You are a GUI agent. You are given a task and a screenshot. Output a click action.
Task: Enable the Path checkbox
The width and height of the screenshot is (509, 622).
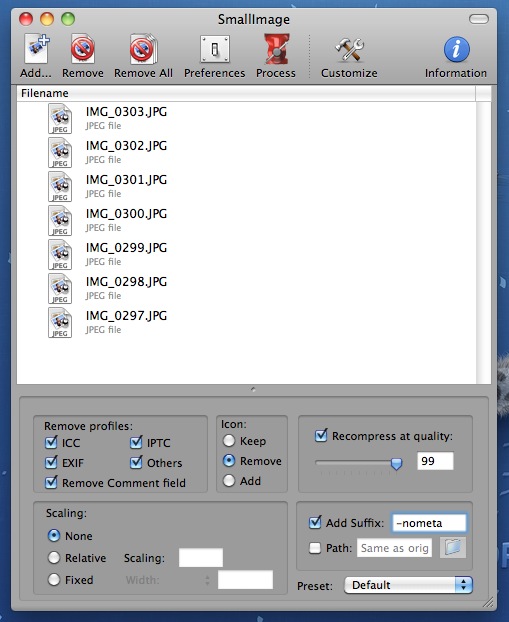(x=315, y=548)
